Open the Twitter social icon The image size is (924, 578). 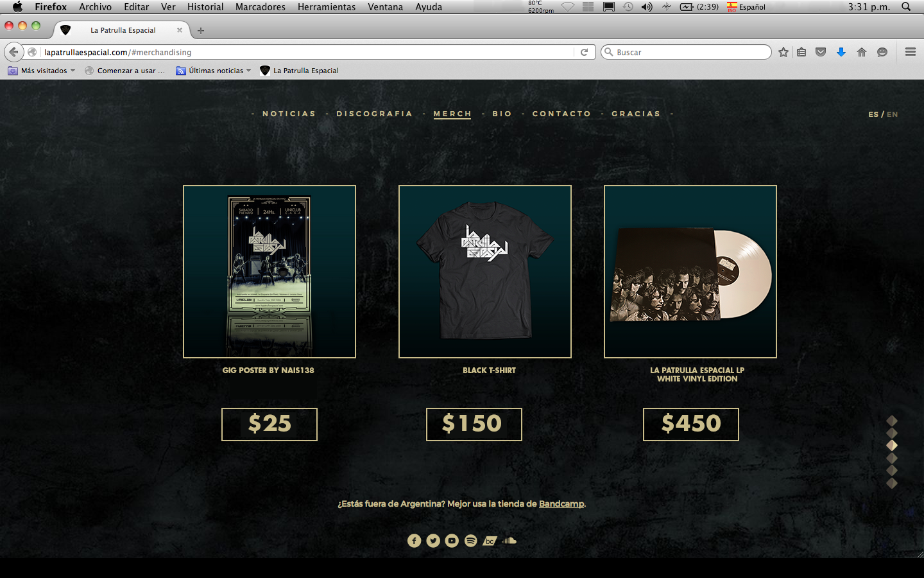pos(433,541)
